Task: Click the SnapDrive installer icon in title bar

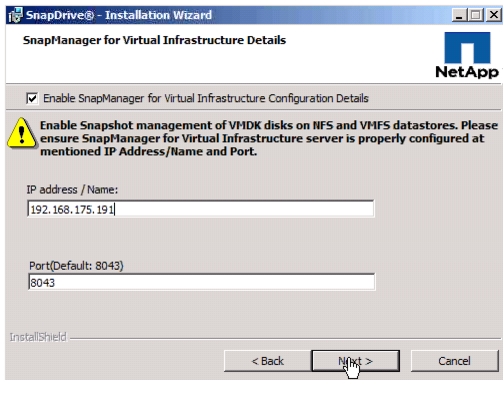Action: [x=15, y=15]
